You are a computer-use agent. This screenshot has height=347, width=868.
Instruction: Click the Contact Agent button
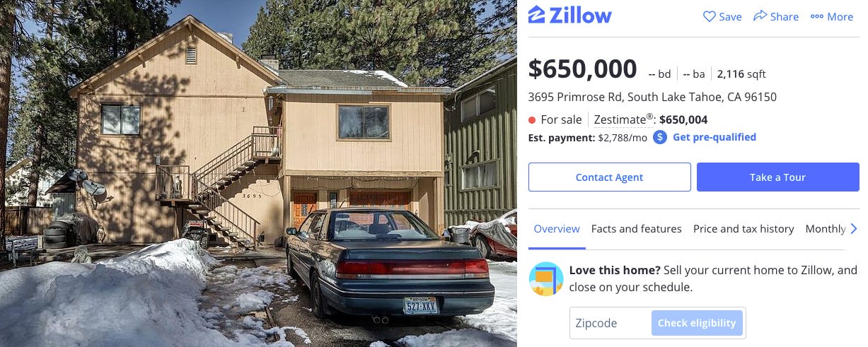pos(610,177)
